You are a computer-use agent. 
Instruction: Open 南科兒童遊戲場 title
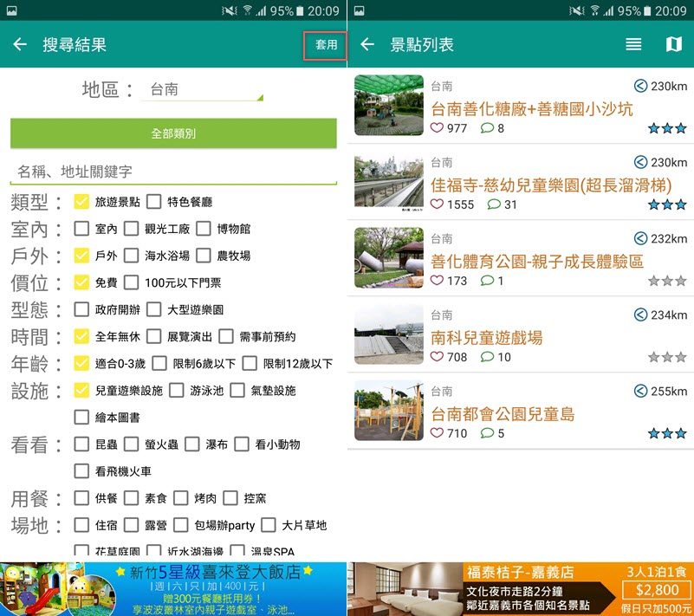tap(486, 337)
